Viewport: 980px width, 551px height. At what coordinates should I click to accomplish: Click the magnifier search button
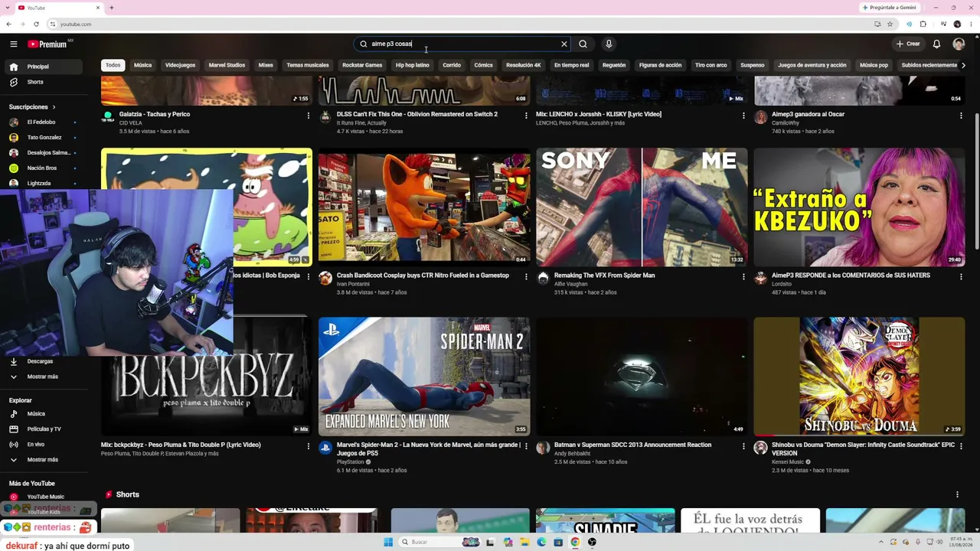coord(583,44)
